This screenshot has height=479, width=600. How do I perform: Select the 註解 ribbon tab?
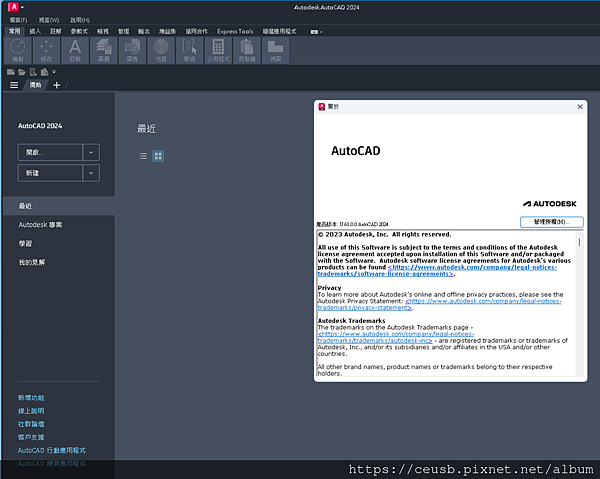pos(56,31)
